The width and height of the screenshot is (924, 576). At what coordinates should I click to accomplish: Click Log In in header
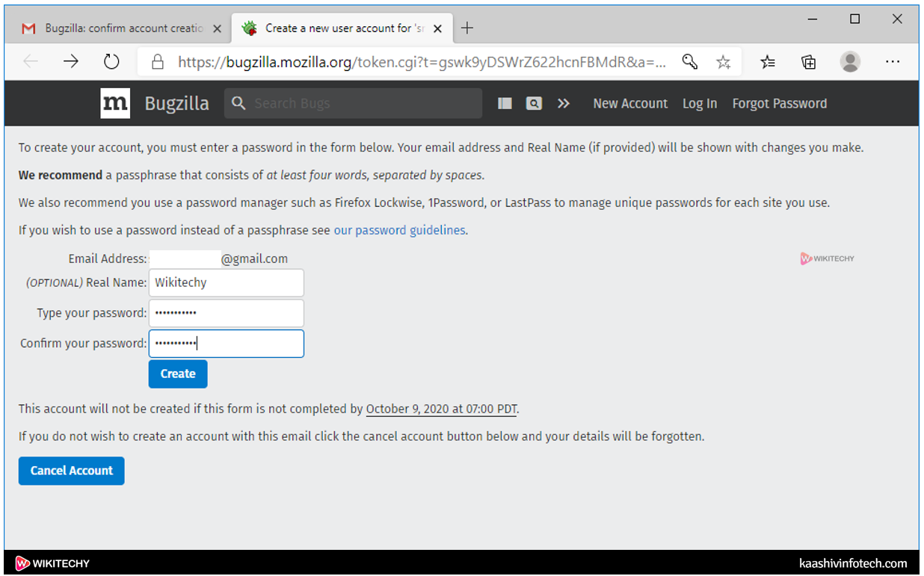700,104
